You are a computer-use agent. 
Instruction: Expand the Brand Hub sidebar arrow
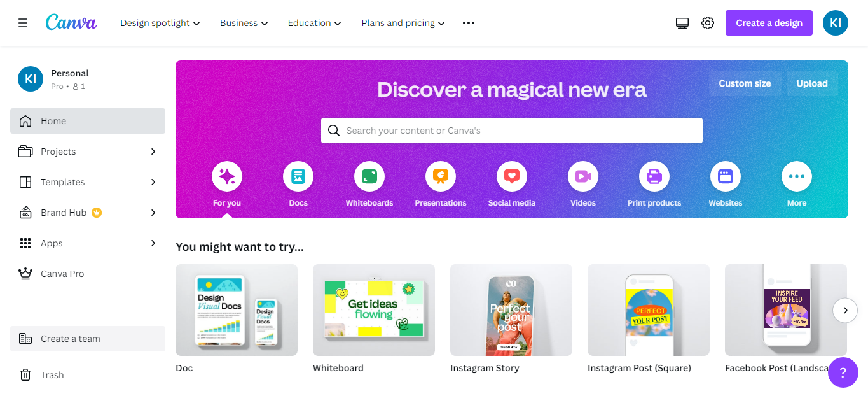click(x=153, y=213)
